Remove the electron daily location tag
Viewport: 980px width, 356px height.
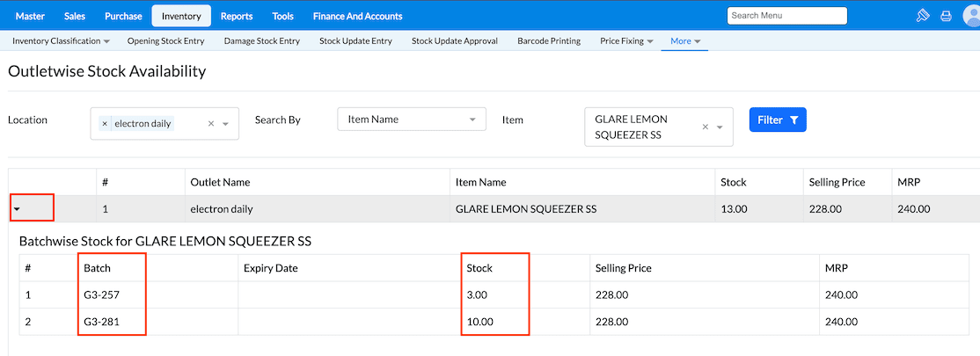pos(105,124)
